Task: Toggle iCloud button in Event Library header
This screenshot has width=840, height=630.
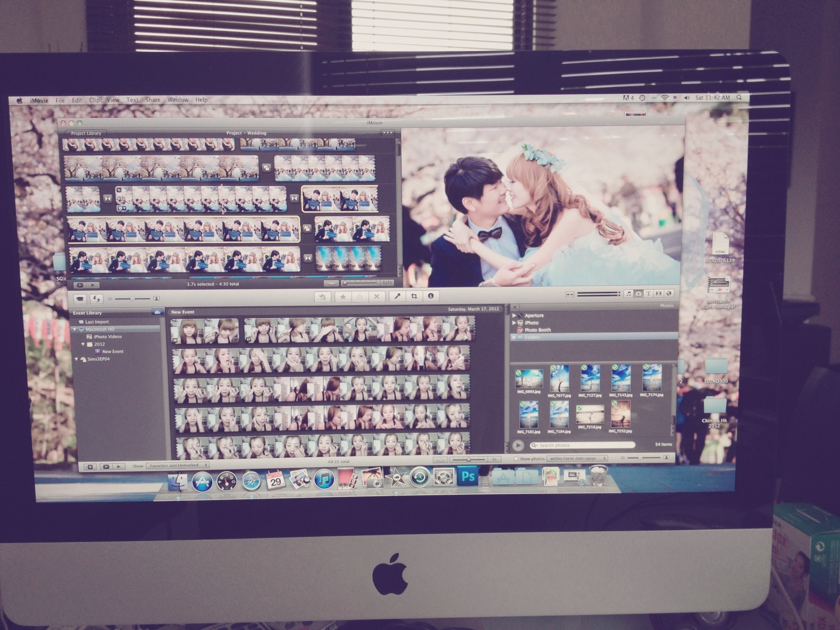Action: [157, 312]
